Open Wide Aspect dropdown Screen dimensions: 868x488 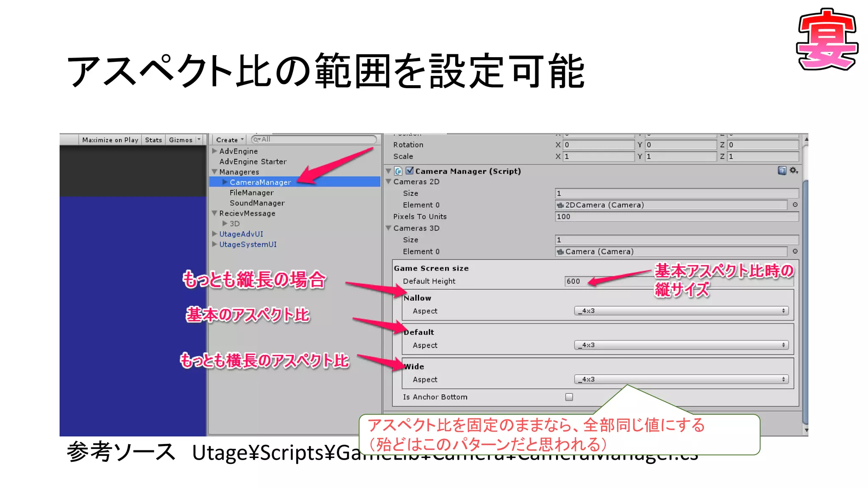tap(681, 380)
